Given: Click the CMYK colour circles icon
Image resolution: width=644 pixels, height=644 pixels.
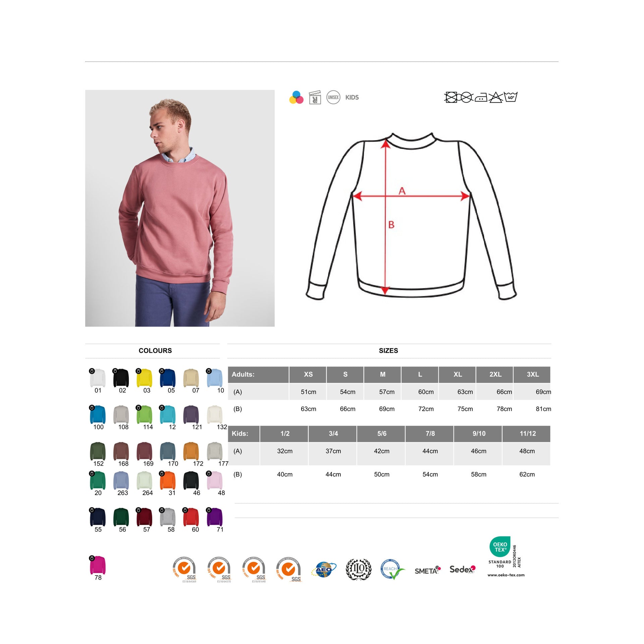Looking at the screenshot, I should 296,97.
